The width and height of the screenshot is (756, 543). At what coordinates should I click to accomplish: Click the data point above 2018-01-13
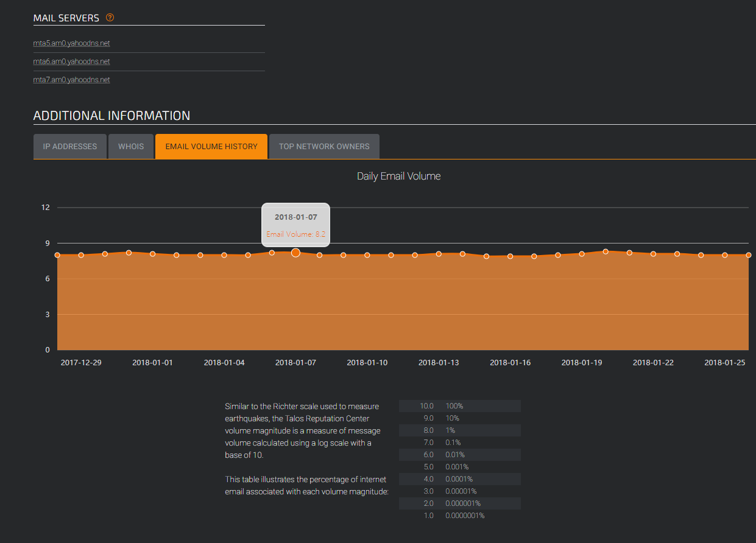point(439,254)
